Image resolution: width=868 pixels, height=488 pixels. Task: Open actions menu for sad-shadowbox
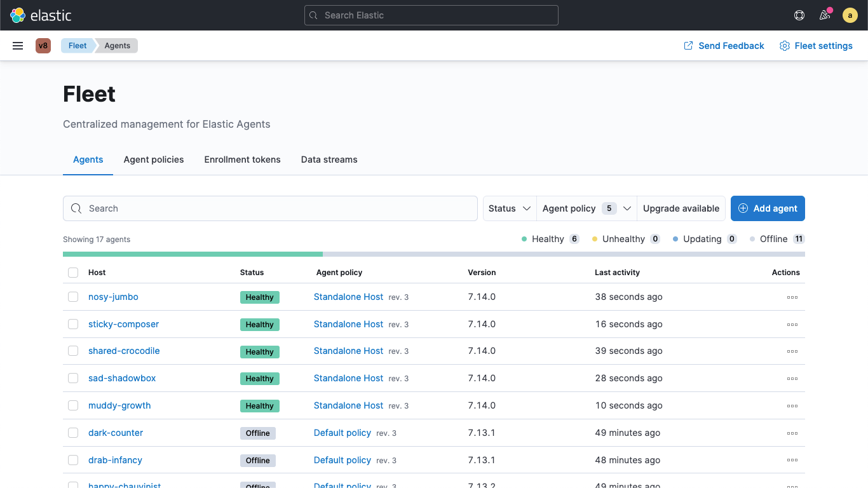[792, 378]
